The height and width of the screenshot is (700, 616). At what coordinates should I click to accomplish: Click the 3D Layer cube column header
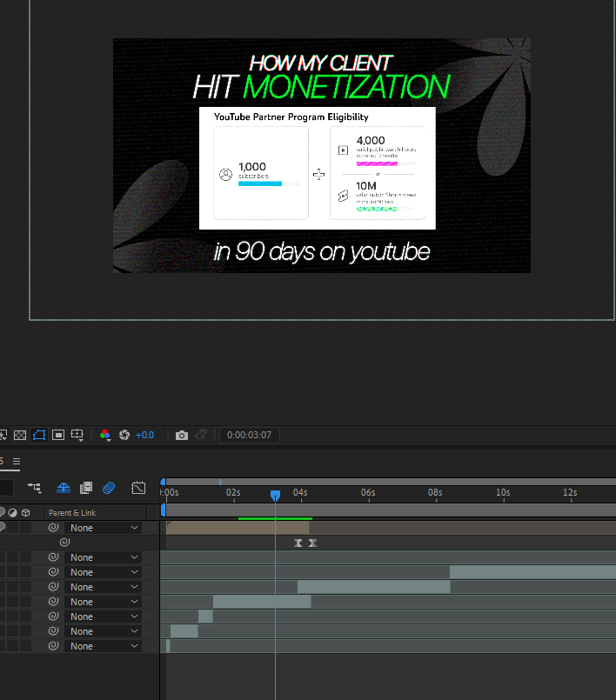click(x=26, y=513)
